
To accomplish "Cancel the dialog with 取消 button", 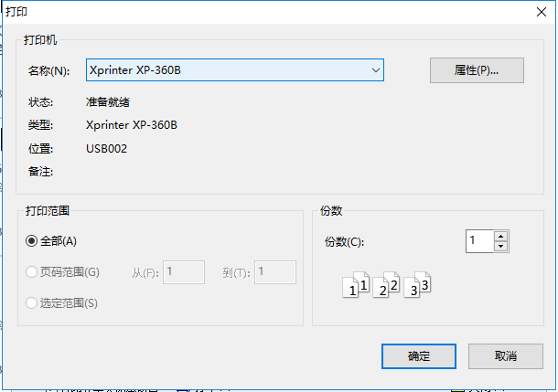I will tap(506, 356).
